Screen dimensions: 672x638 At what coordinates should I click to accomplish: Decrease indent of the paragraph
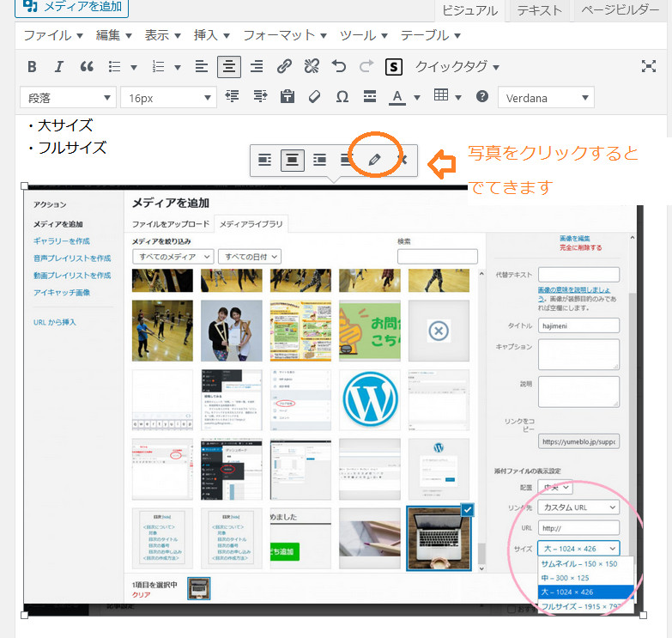click(233, 97)
